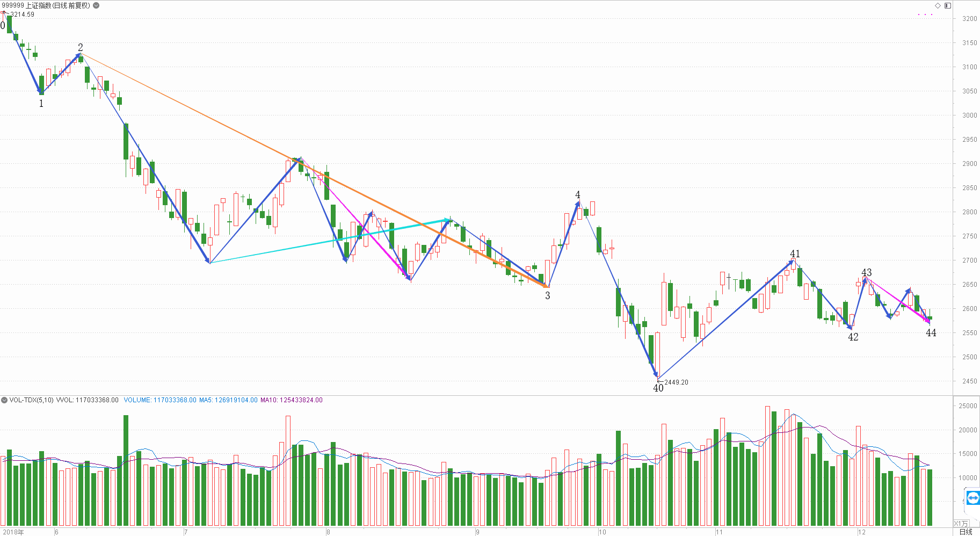The image size is (980, 536).
Task: Click the diamond marker icon at top right
Action: coord(938,5)
